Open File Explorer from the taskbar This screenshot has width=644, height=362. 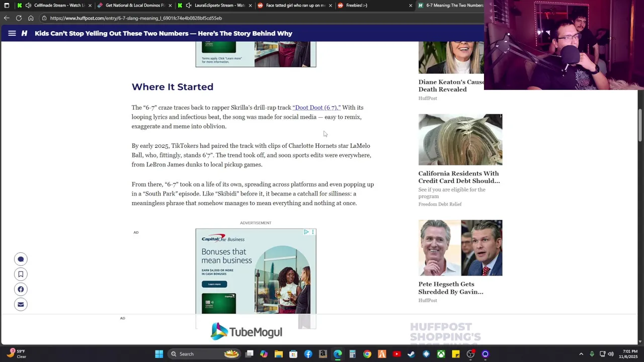(x=278, y=354)
